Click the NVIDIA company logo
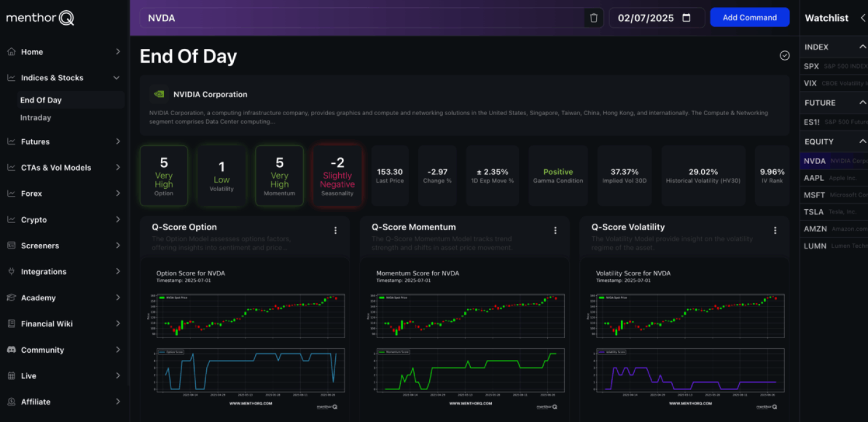 (159, 94)
